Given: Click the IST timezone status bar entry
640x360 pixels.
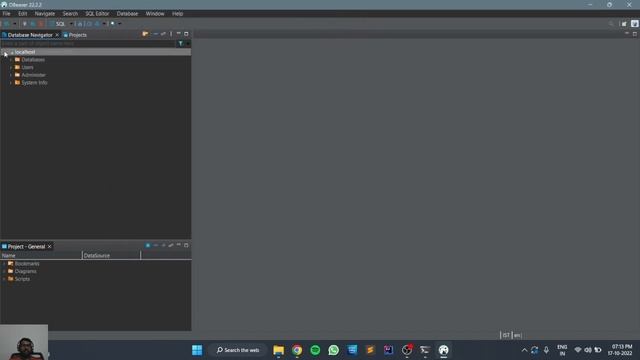Looking at the screenshot, I should point(506,335).
